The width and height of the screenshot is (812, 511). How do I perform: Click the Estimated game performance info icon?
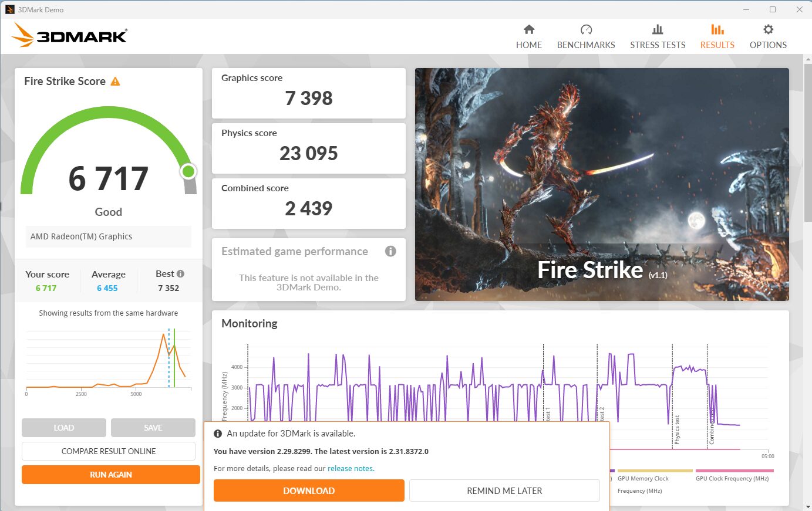point(390,251)
